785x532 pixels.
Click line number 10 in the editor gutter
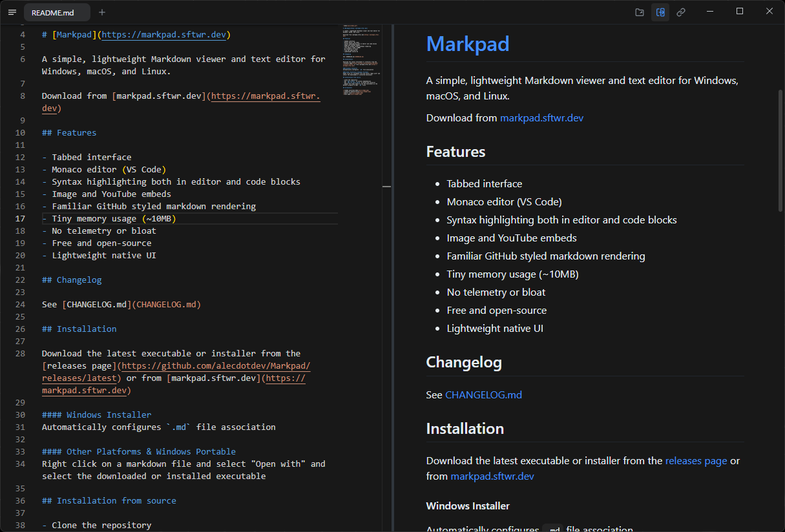(x=20, y=132)
